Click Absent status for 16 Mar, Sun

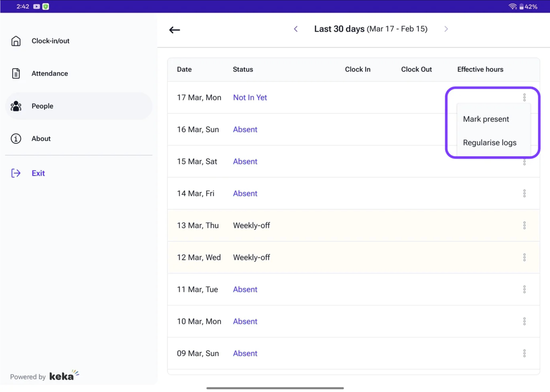click(245, 129)
